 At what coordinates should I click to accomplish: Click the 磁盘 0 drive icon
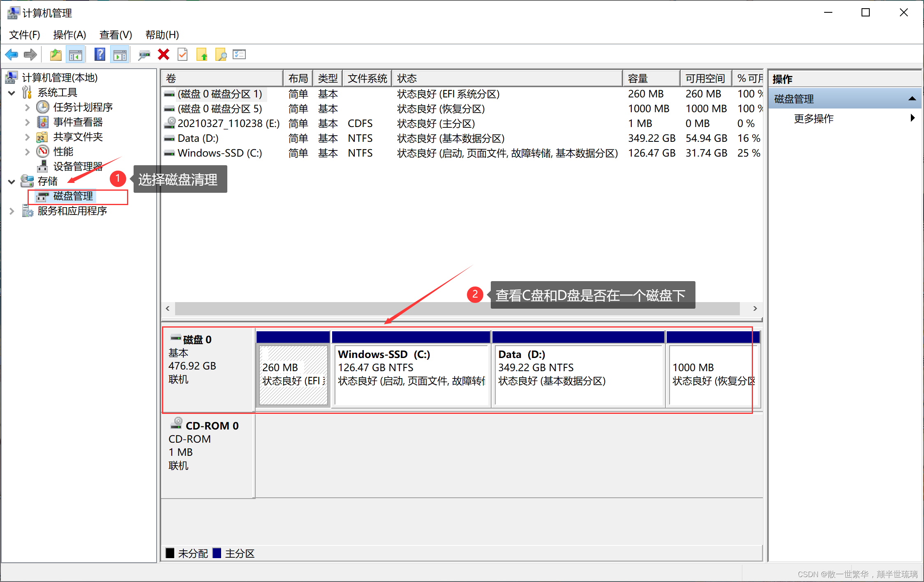176,338
